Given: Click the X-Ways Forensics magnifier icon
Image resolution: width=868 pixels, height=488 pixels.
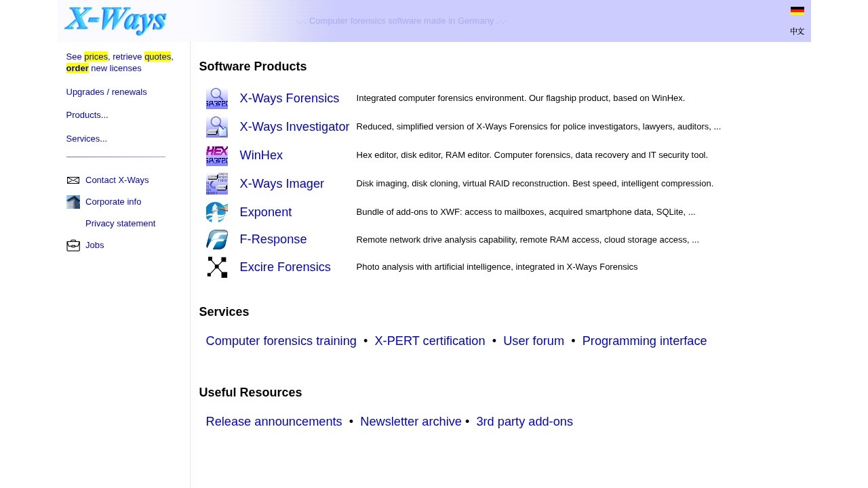Looking at the screenshot, I should tap(217, 98).
